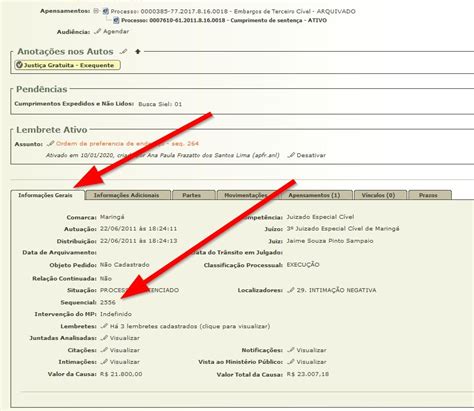474x411 pixels.
Task: Open process 0007610-61.2011 Cumprimento de sentença
Action: coord(224,20)
